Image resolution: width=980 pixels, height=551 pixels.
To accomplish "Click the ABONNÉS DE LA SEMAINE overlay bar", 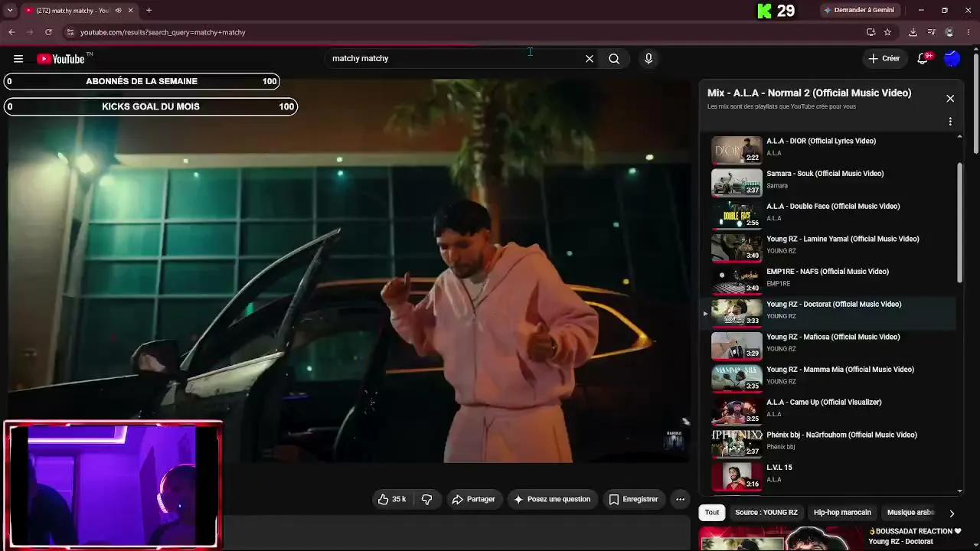I will (x=142, y=81).
